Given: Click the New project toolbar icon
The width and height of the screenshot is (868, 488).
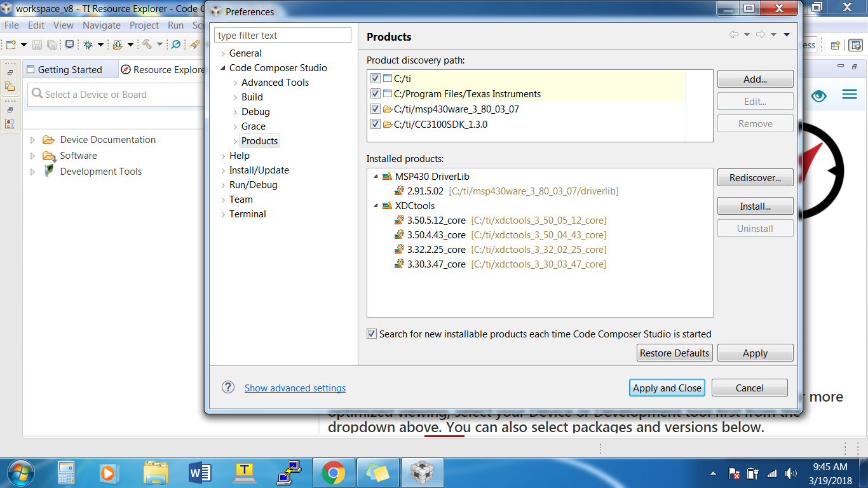Looking at the screenshot, I should point(11,44).
